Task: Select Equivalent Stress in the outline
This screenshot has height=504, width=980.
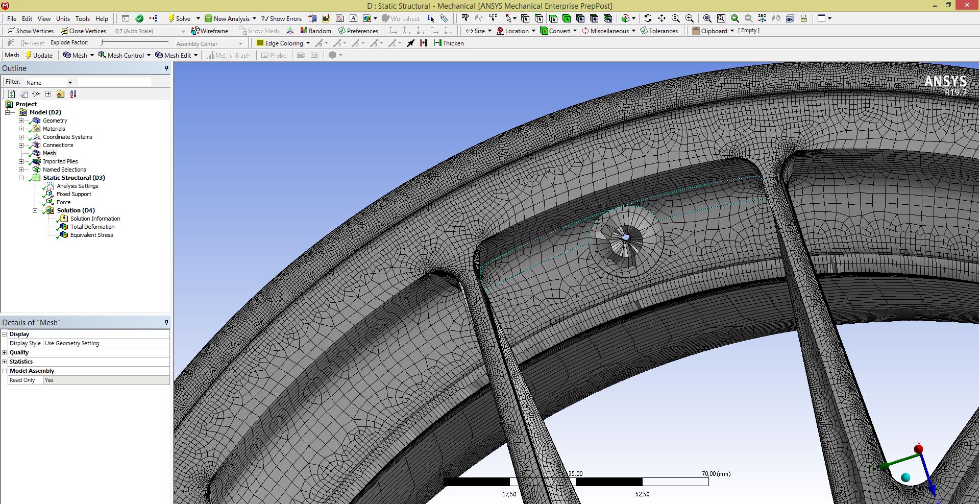Action: 91,235
